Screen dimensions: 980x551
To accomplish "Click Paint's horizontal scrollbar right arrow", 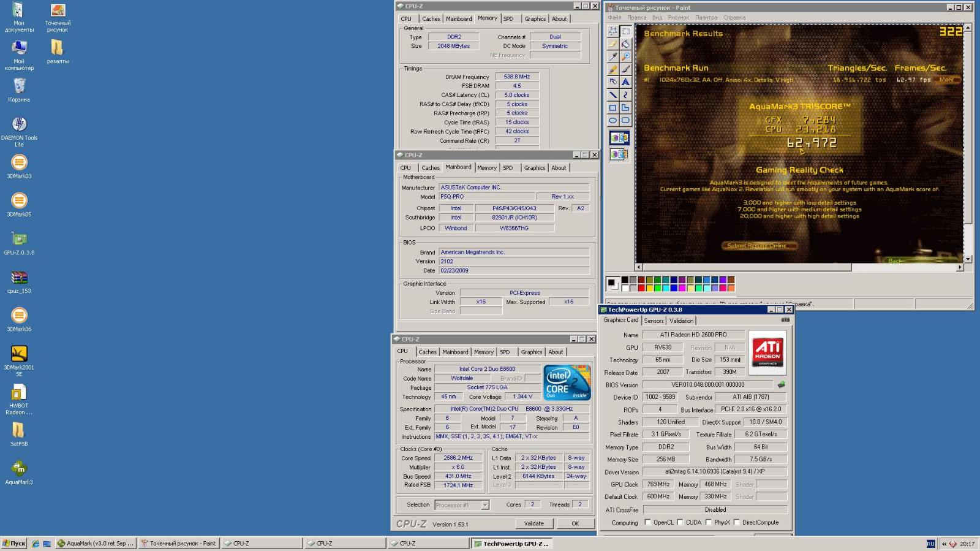I will [960, 267].
